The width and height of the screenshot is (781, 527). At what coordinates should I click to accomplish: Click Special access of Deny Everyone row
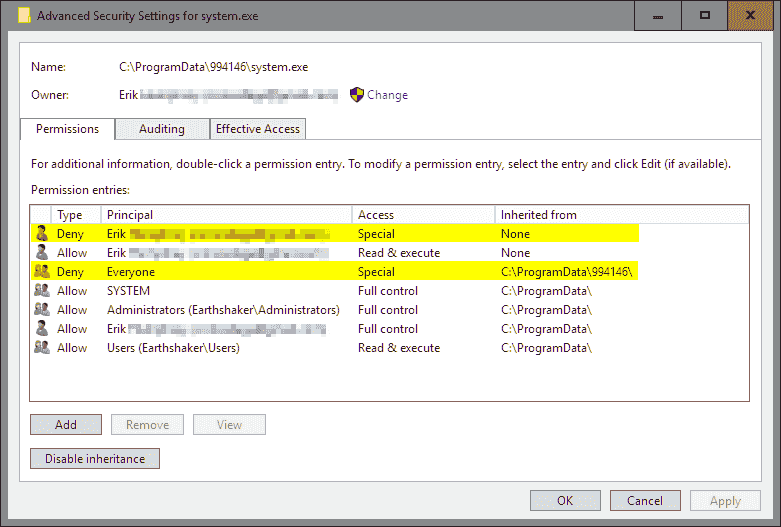click(376, 272)
